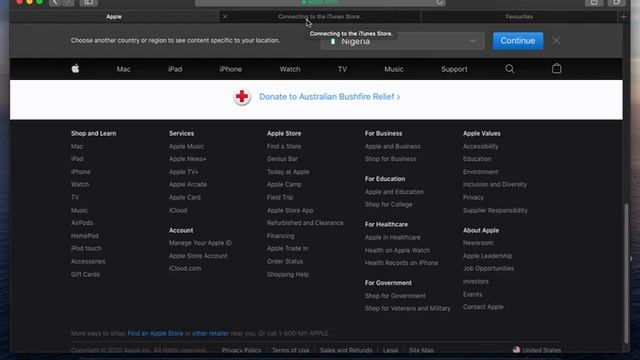Open the iPhone navigation item
The height and width of the screenshot is (360, 640).
(231, 69)
